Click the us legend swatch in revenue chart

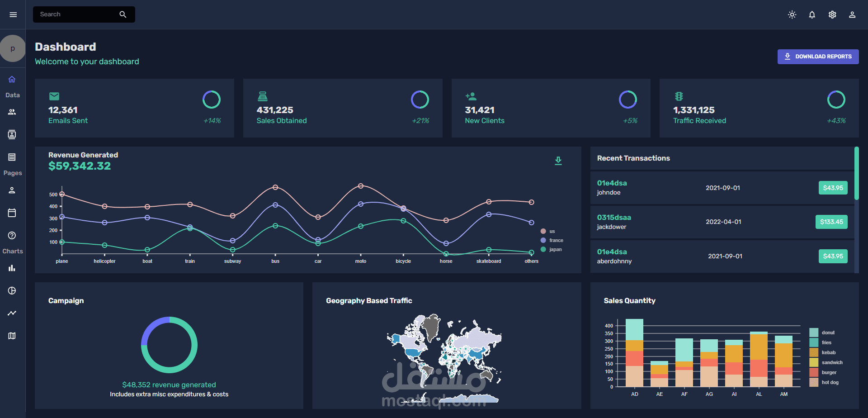point(543,231)
